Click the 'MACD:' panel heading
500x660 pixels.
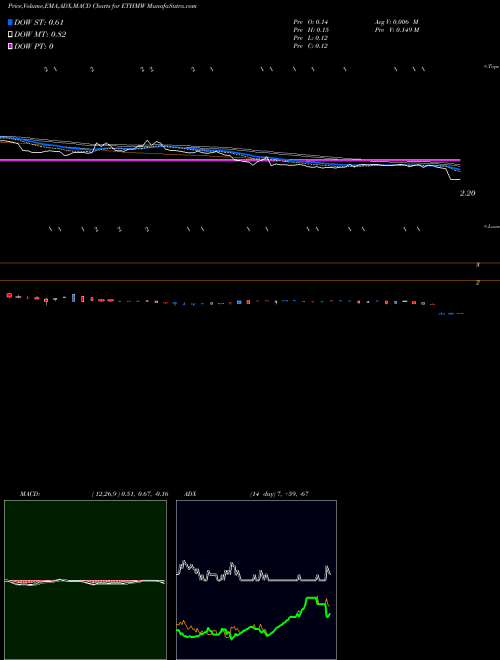click(30, 494)
